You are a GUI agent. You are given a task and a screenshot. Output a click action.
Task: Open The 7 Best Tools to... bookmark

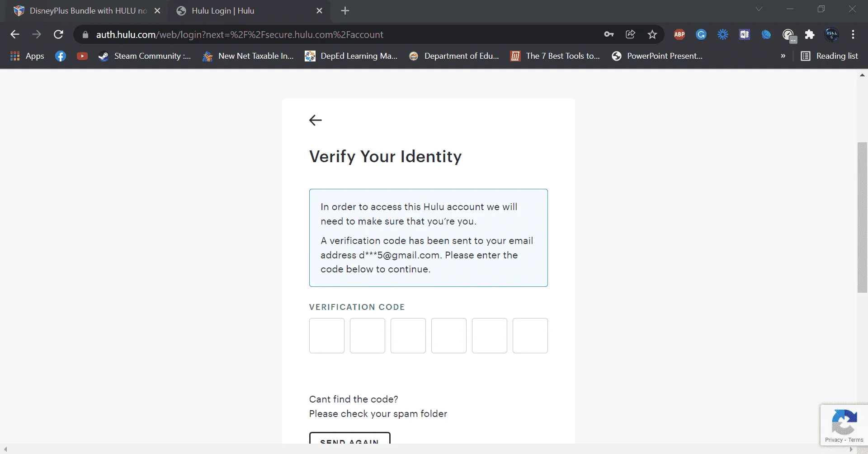pos(555,56)
